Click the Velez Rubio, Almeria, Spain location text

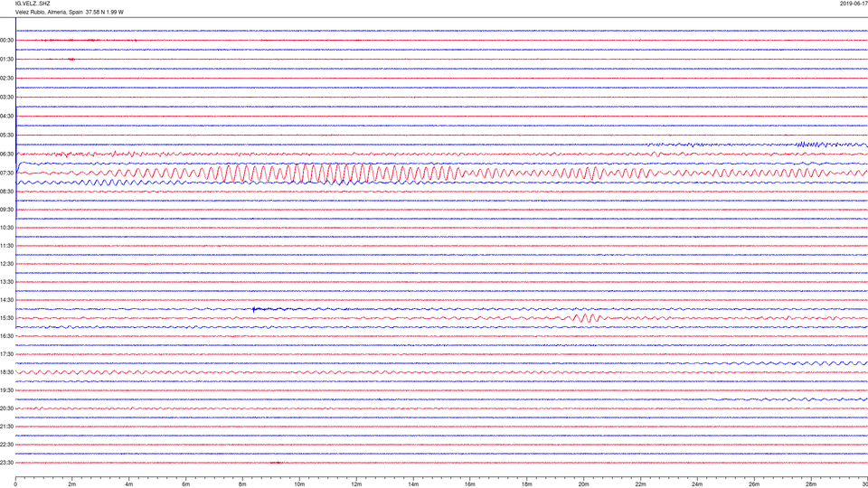pos(49,12)
